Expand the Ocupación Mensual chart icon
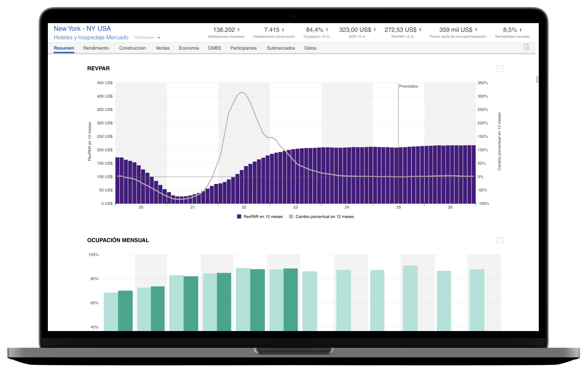 [x=500, y=240]
